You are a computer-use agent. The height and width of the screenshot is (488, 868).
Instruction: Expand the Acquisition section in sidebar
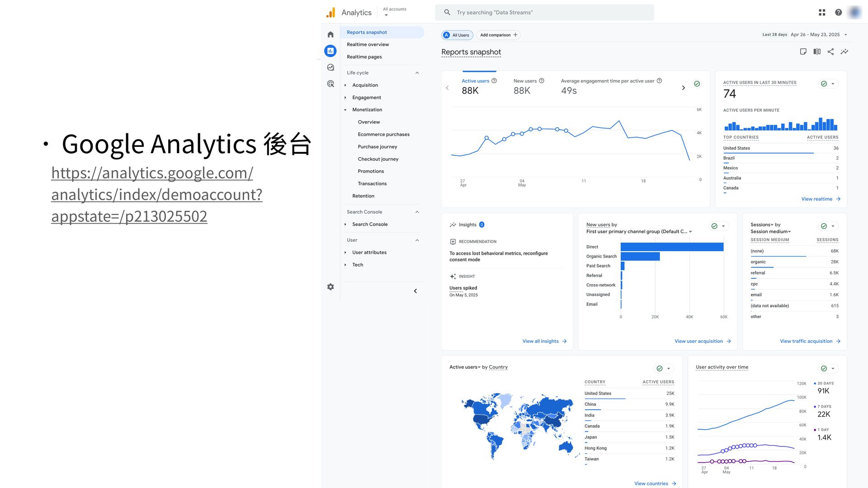(365, 85)
